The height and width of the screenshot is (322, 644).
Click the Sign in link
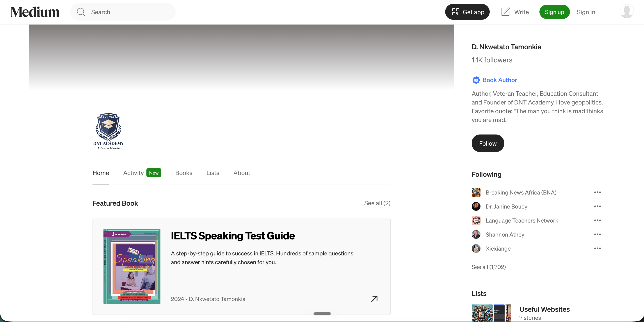pyautogui.click(x=586, y=12)
